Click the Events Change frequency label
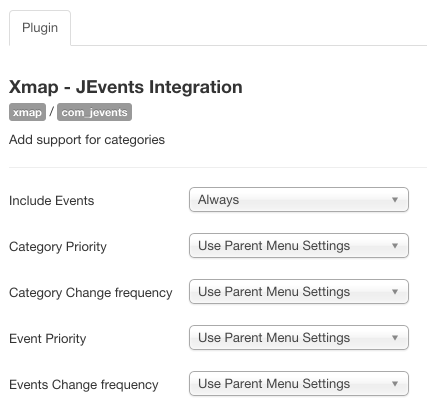427x420 pixels. coord(84,385)
